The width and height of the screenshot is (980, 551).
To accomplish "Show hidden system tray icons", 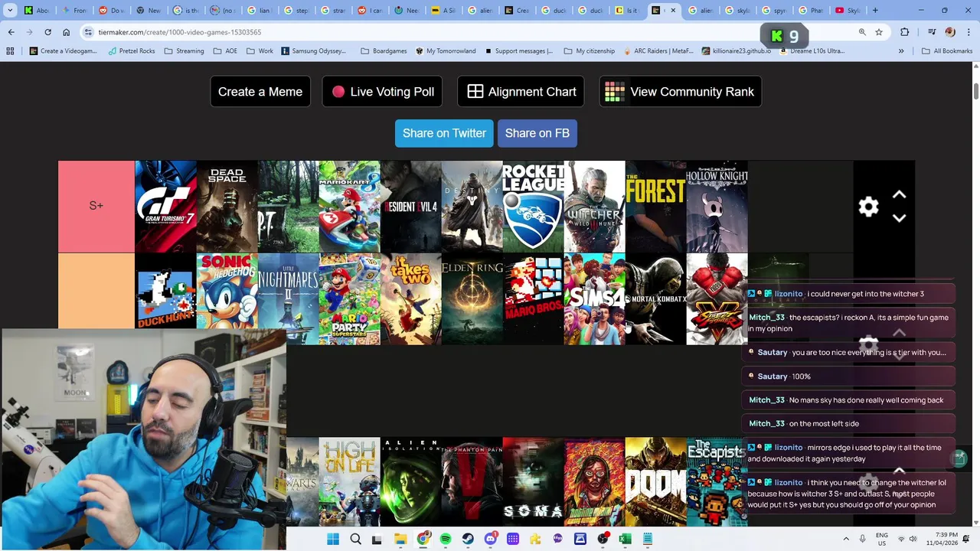I will tap(846, 540).
